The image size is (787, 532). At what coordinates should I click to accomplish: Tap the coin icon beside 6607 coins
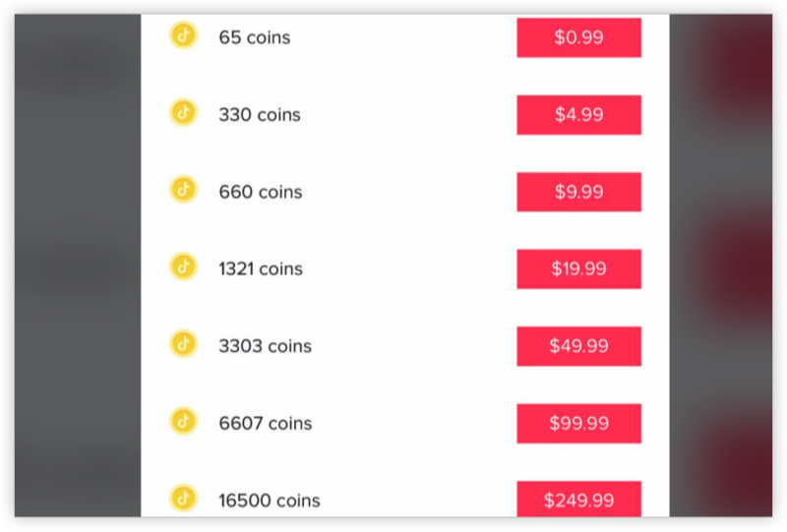point(183,421)
